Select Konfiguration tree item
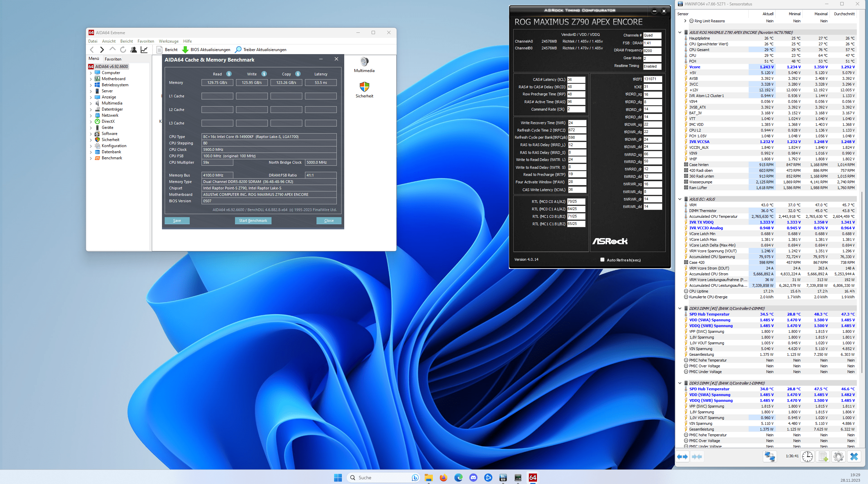The width and height of the screenshot is (868, 484). [x=114, y=146]
